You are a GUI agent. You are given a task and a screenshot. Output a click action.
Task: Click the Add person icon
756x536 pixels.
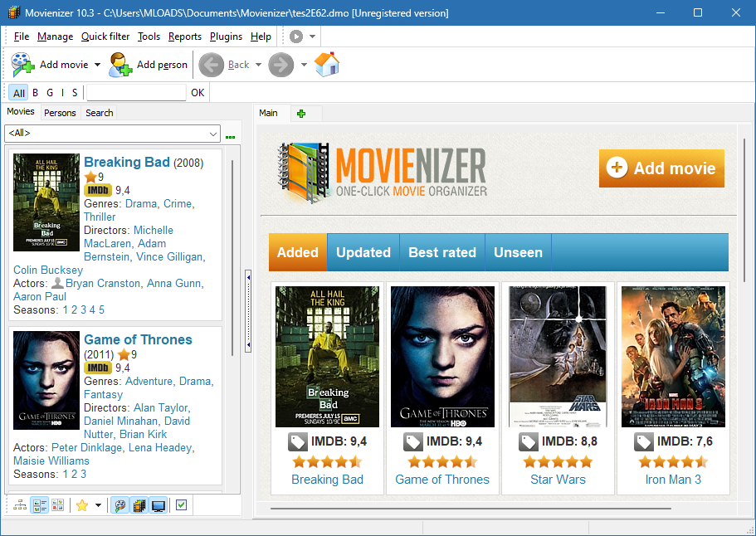(x=120, y=65)
